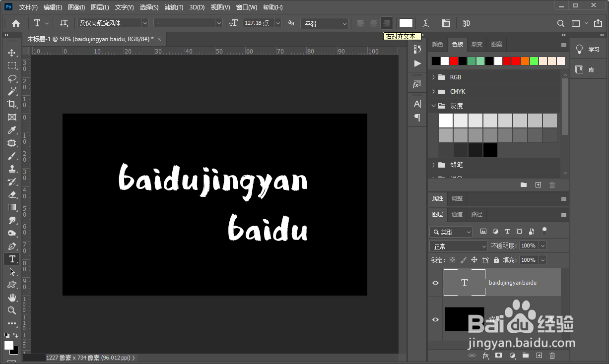Viewport: 609px width, 364px height.
Task: Click the text color swatch in options bar
Action: coord(406,23)
